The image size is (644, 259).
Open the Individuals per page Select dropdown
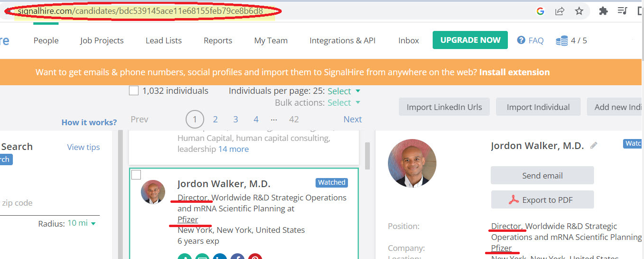tap(344, 91)
